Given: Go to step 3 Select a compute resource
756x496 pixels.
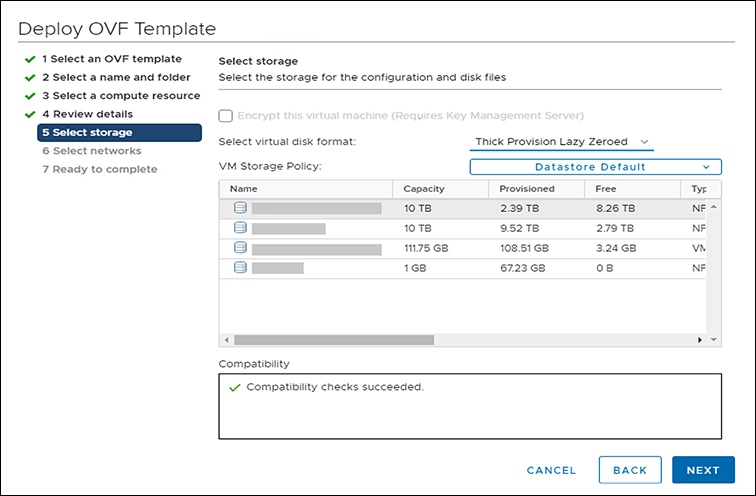Looking at the screenshot, I should [x=121, y=95].
